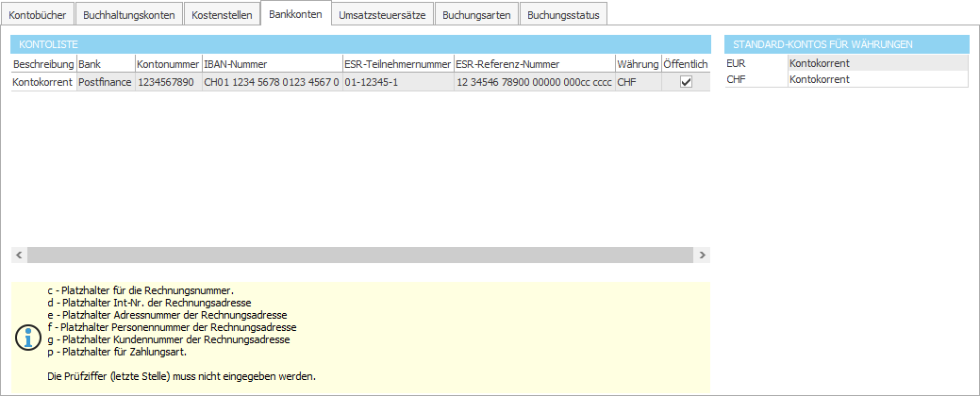Image resolution: width=980 pixels, height=396 pixels.
Task: Select the Kostenstellen tab
Action: [x=221, y=15]
